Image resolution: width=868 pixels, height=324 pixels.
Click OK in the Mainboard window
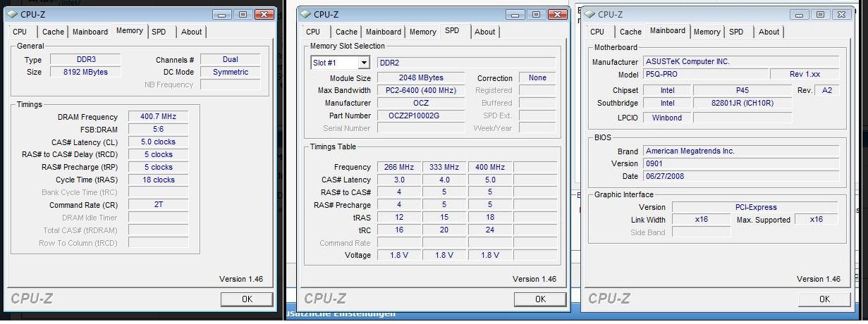pyautogui.click(x=824, y=299)
